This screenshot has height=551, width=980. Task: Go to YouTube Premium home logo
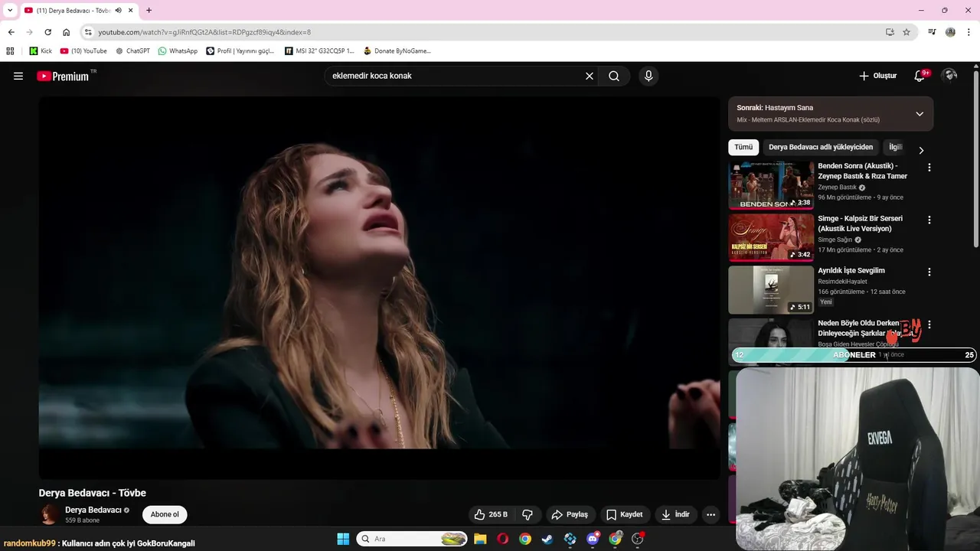click(x=63, y=76)
